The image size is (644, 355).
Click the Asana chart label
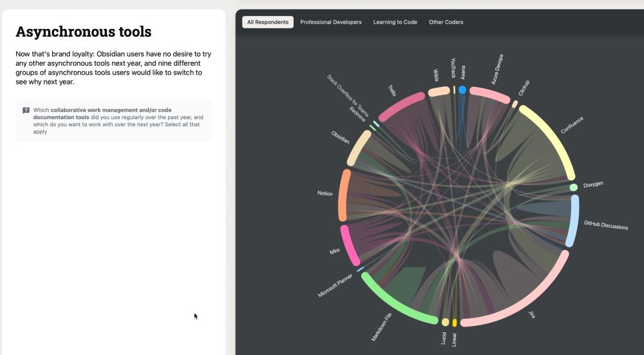[x=463, y=72]
